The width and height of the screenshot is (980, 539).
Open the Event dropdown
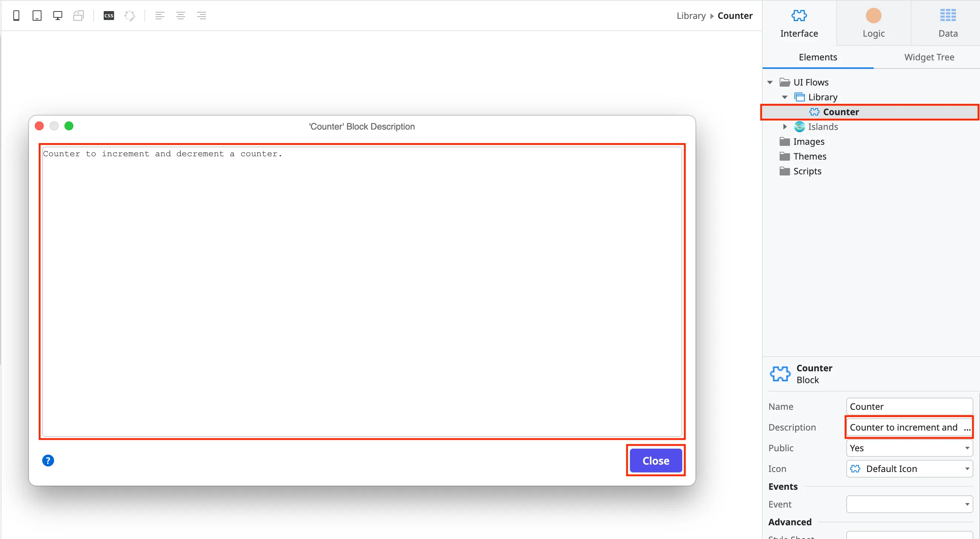pos(909,504)
